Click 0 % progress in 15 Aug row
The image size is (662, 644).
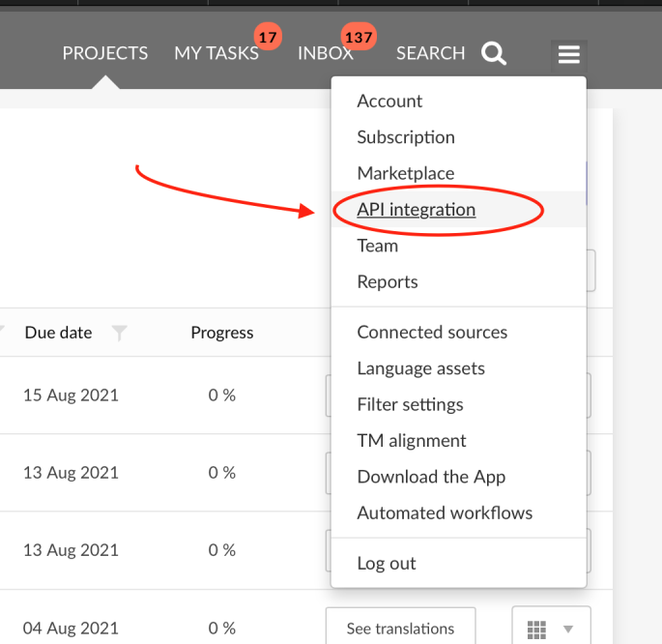point(222,395)
